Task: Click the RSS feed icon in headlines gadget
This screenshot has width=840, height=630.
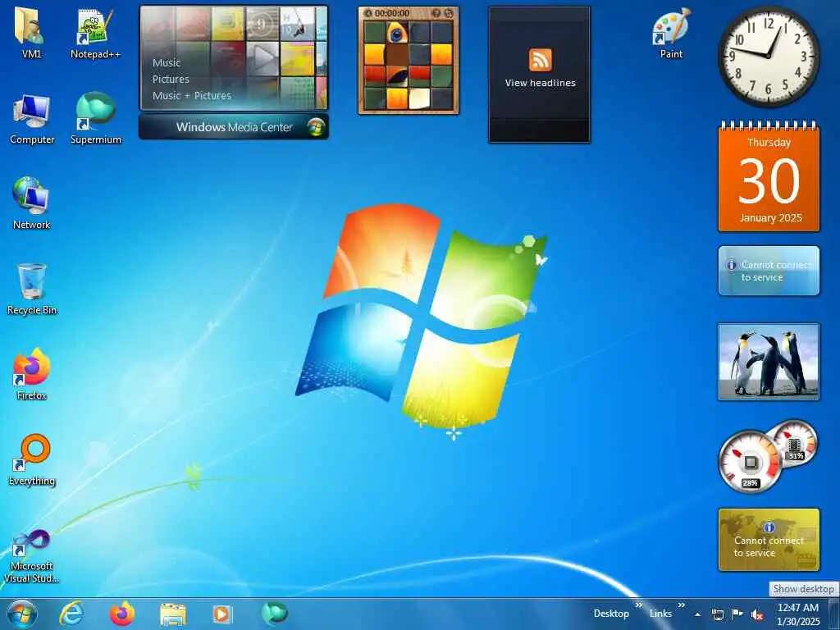Action: click(540, 59)
